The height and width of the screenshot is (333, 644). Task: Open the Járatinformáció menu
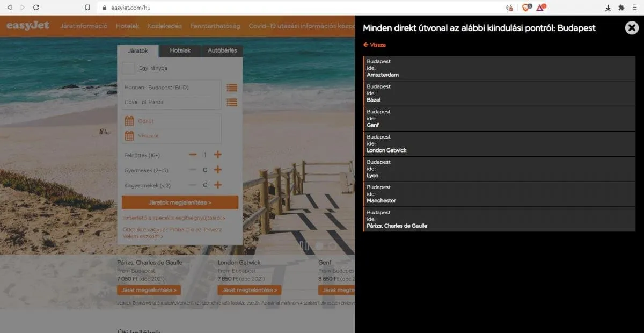84,26
